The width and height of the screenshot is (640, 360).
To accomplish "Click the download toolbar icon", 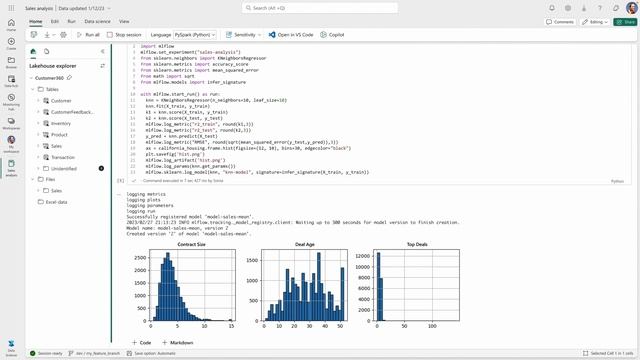I will click(x=47, y=35).
